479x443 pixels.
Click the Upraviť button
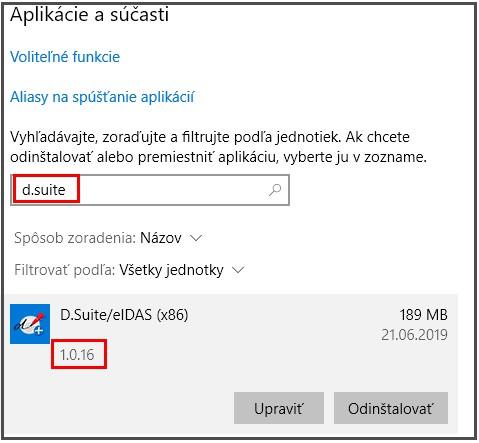pyautogui.click(x=279, y=408)
